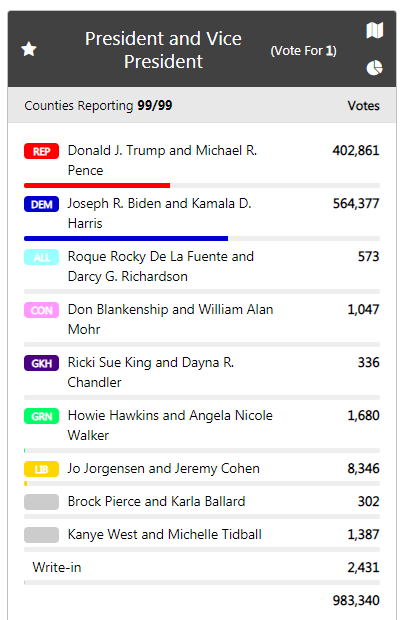Click the green GRN party badge

click(42, 416)
